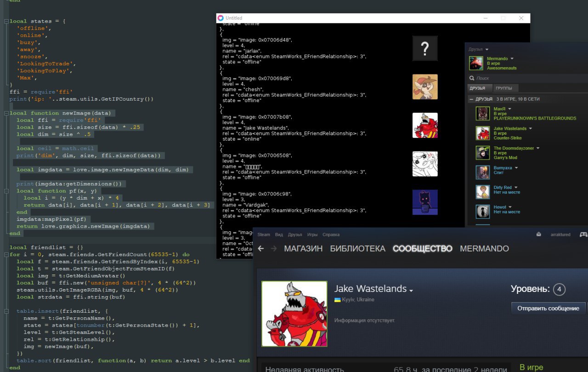The width and height of the screenshot is (588, 372).
Task: Click The Doomsdayzoner's avatar
Action: pos(483,153)
